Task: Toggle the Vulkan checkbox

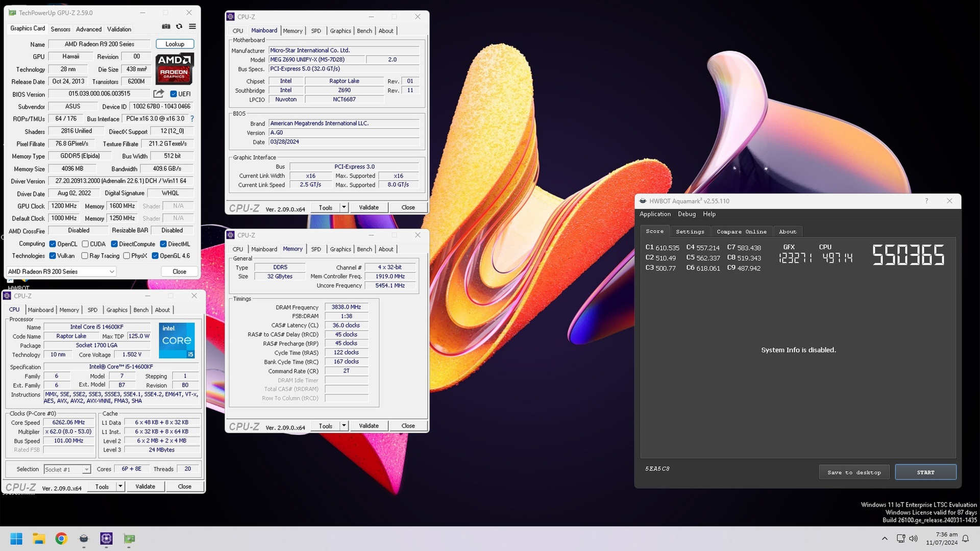Action: [x=53, y=256]
